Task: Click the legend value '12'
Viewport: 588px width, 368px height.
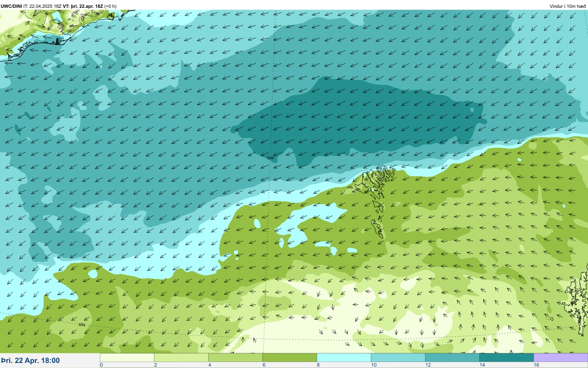Action: [428, 365]
